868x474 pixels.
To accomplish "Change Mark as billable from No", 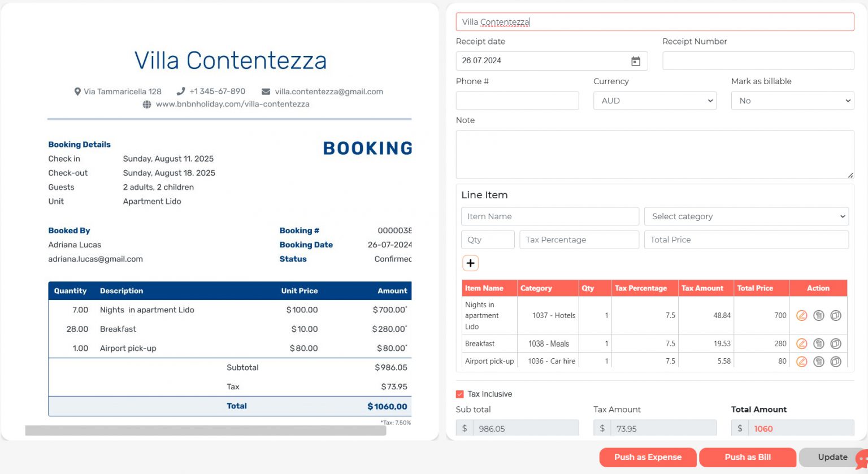I will 792,101.
